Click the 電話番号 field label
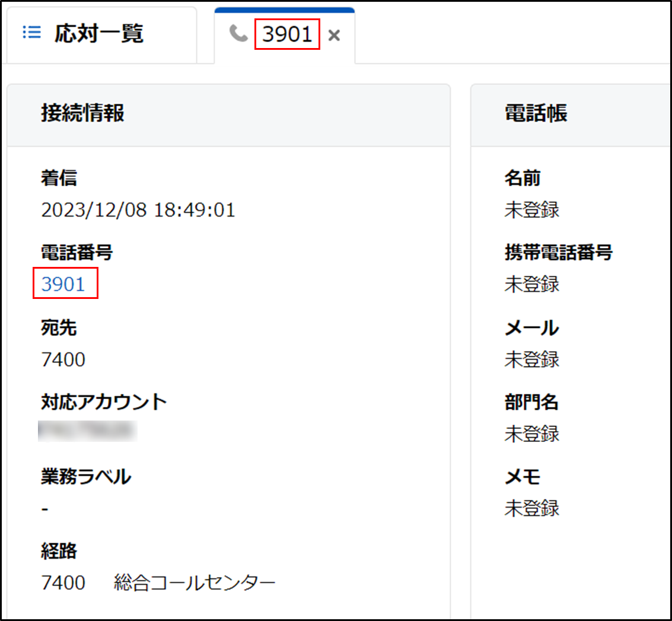 click(x=77, y=253)
